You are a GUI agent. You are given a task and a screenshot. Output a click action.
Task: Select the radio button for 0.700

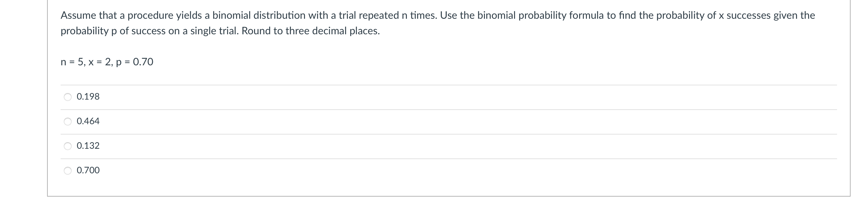[x=68, y=170]
